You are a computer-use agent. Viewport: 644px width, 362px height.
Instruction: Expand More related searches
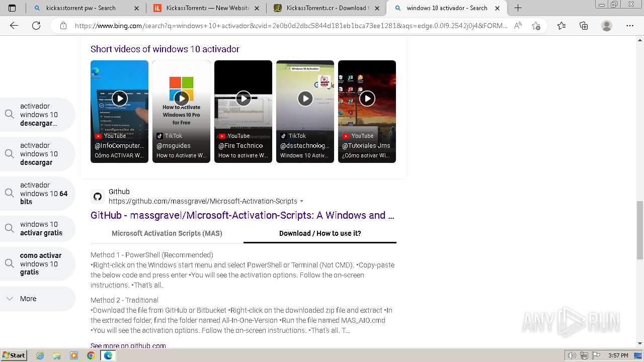click(x=38, y=299)
